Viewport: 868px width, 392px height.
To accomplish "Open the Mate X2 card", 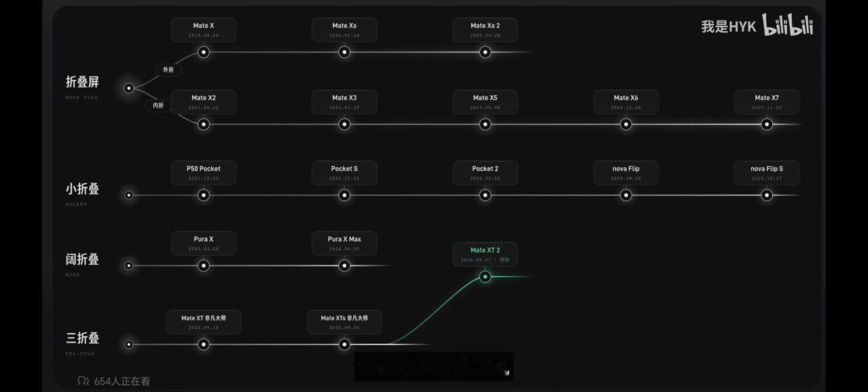I will coord(204,102).
